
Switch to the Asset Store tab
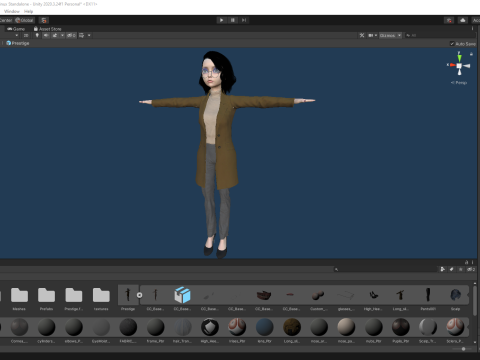[x=47, y=29]
